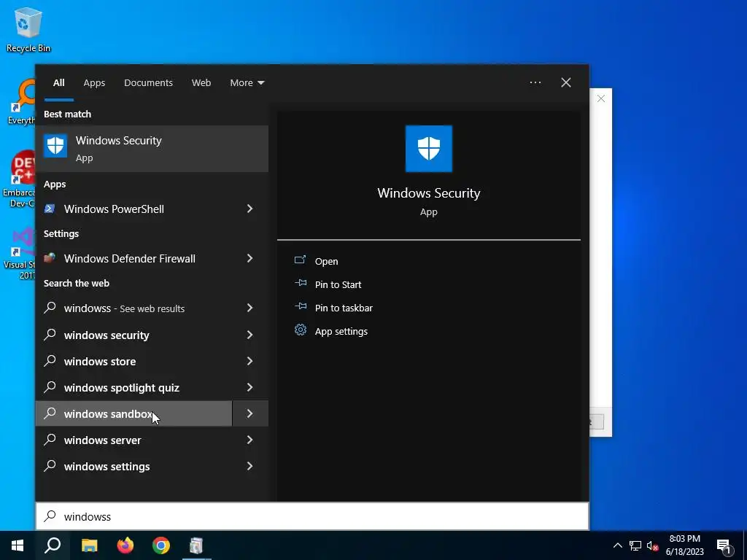
Task: Open the More filter dropdown
Action: click(x=247, y=83)
